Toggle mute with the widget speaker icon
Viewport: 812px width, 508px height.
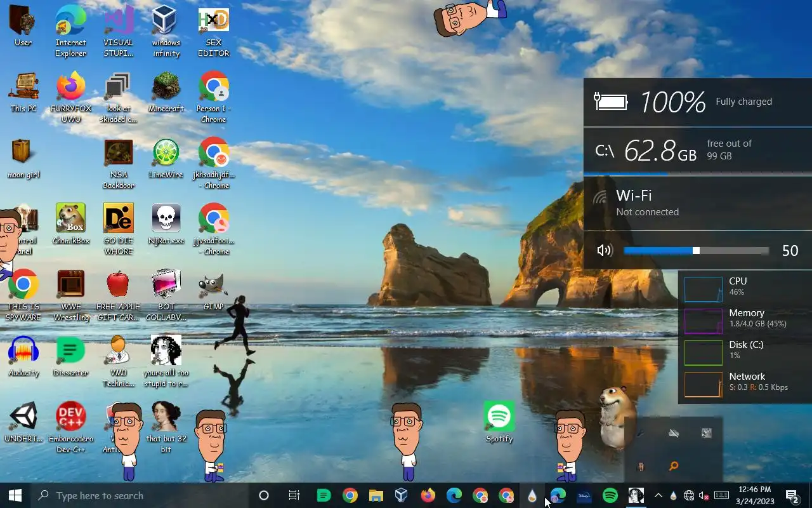[x=605, y=250]
